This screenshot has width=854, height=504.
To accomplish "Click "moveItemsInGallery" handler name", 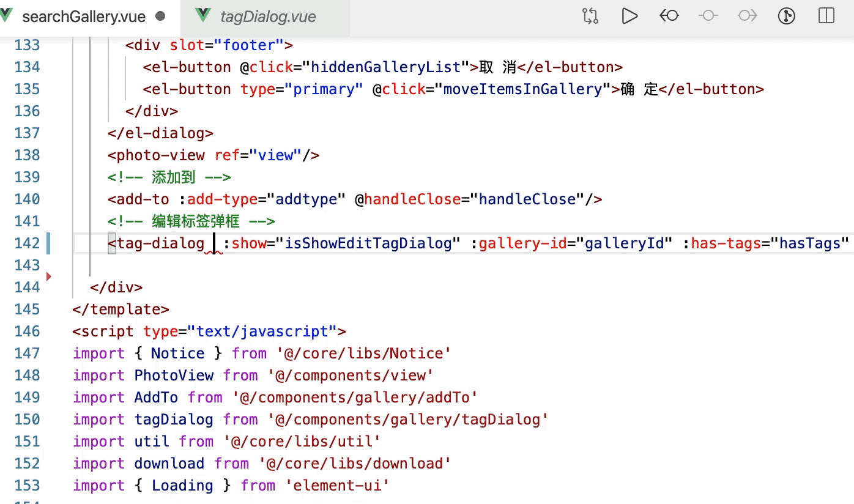I will click(523, 89).
